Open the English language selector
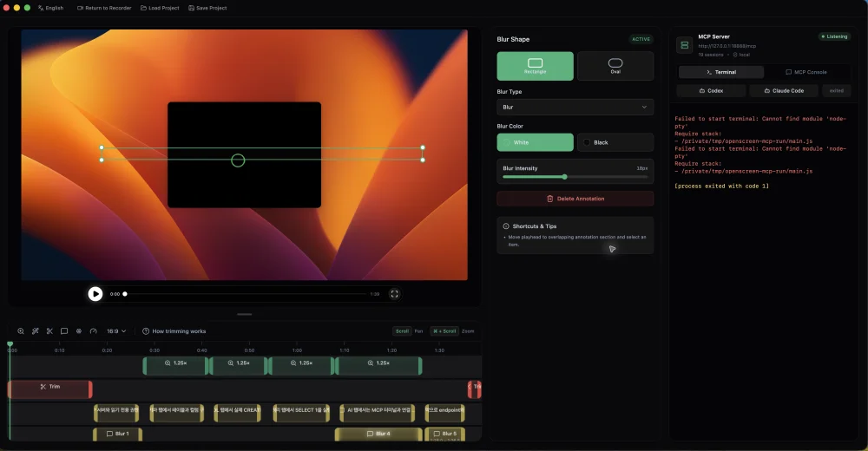Screen dimensions: 868x451 click(50, 8)
